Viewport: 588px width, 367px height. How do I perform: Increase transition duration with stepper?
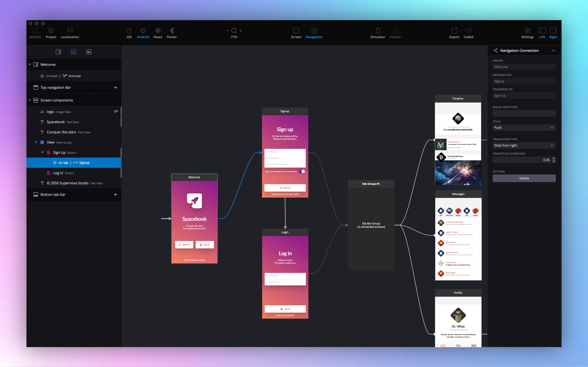(554, 158)
